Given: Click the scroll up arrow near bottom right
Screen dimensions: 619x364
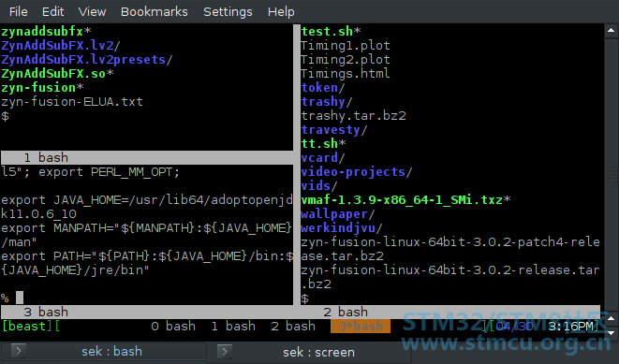Looking at the screenshot, I should click(x=611, y=318).
